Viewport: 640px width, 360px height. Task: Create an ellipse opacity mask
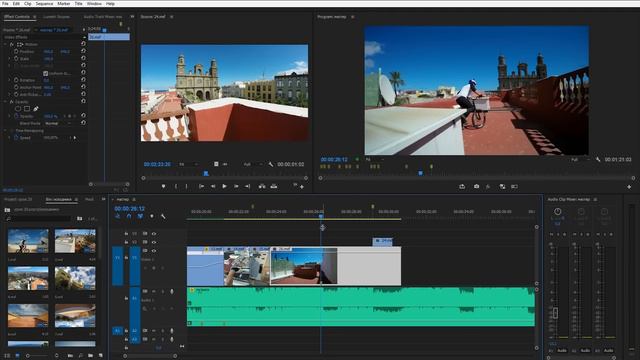point(18,109)
